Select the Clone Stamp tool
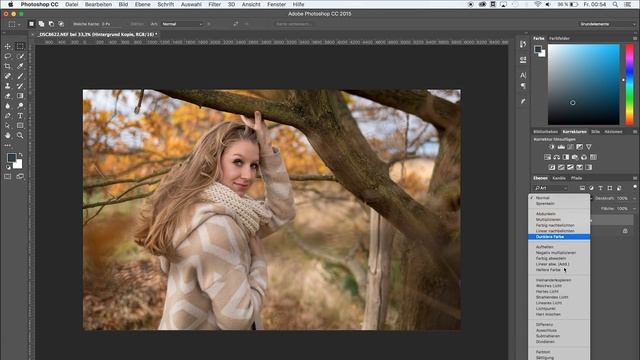This screenshot has height=360, width=640. (8, 86)
